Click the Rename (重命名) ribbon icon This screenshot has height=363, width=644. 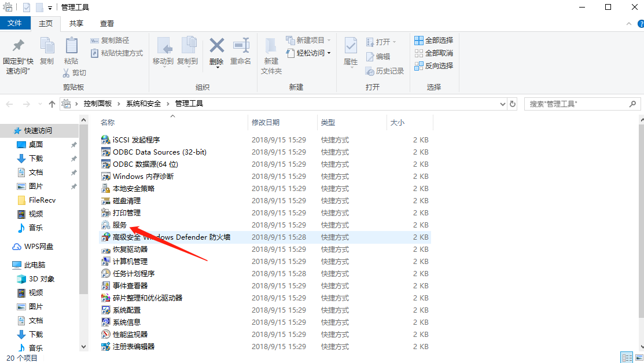coord(241,46)
